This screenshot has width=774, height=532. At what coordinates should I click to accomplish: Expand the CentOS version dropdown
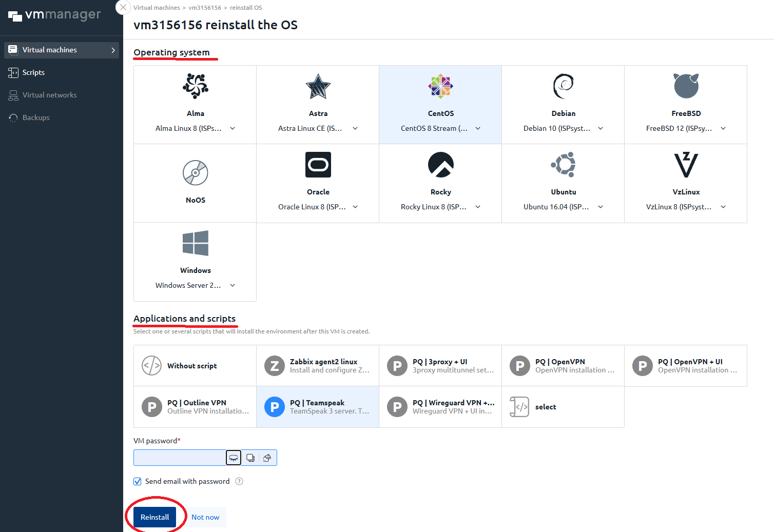coord(478,128)
